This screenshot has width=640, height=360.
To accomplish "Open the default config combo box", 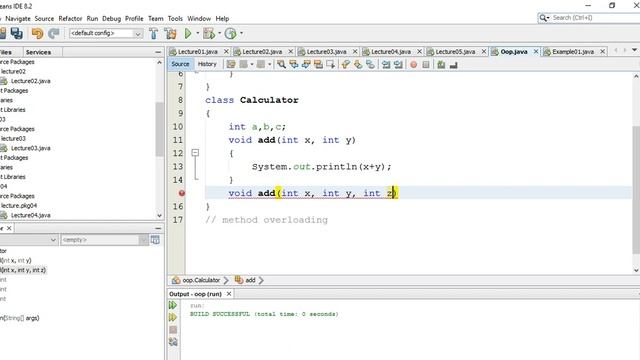I will (106, 33).
